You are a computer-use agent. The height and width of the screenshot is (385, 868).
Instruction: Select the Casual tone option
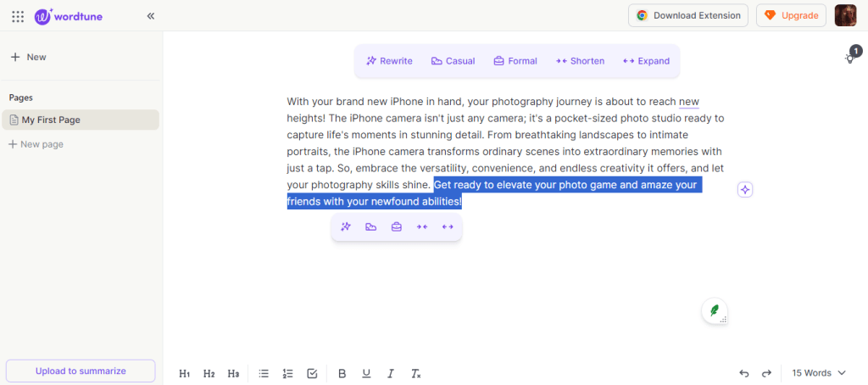(x=453, y=61)
